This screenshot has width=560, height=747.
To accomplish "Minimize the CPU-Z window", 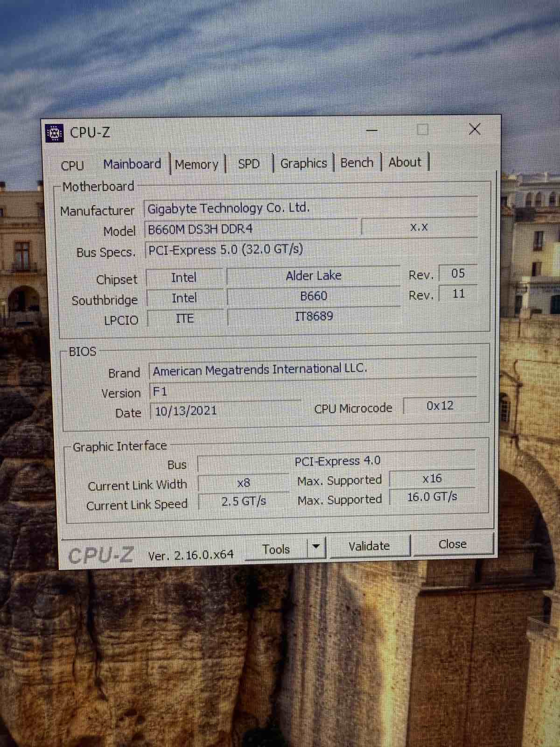I will tap(371, 131).
